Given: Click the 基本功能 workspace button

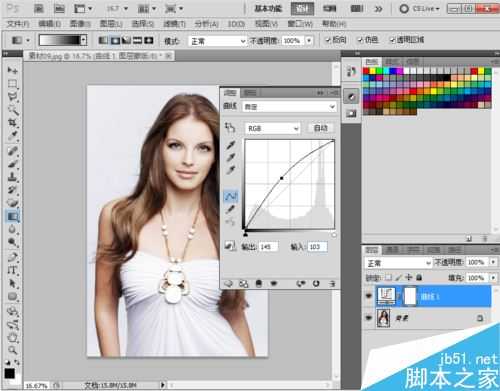Looking at the screenshot, I should 268,9.
